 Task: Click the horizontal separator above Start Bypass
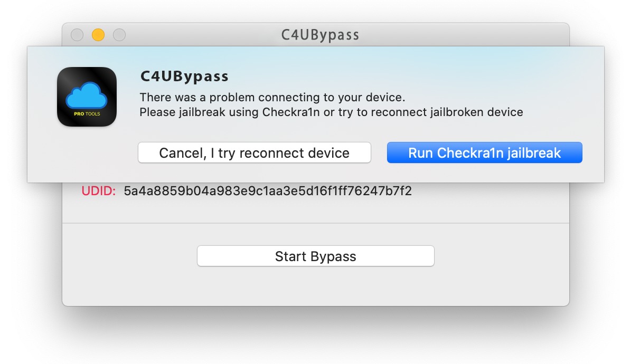[x=316, y=223]
